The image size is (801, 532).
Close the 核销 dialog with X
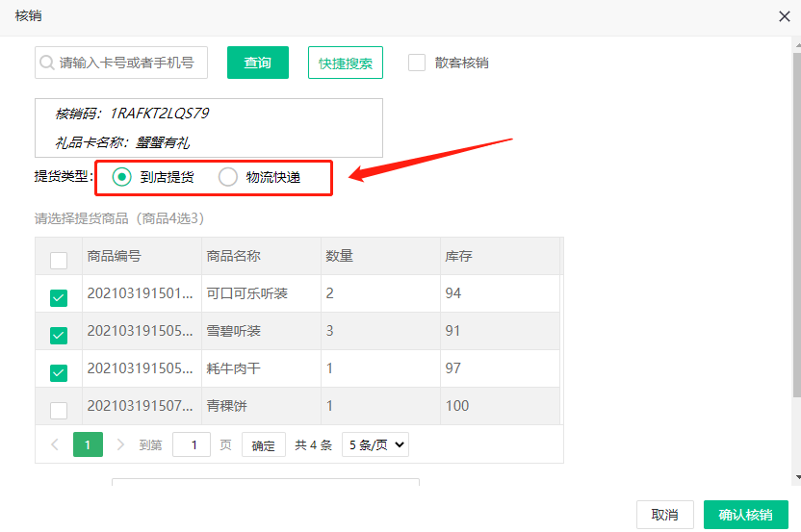pos(784,16)
